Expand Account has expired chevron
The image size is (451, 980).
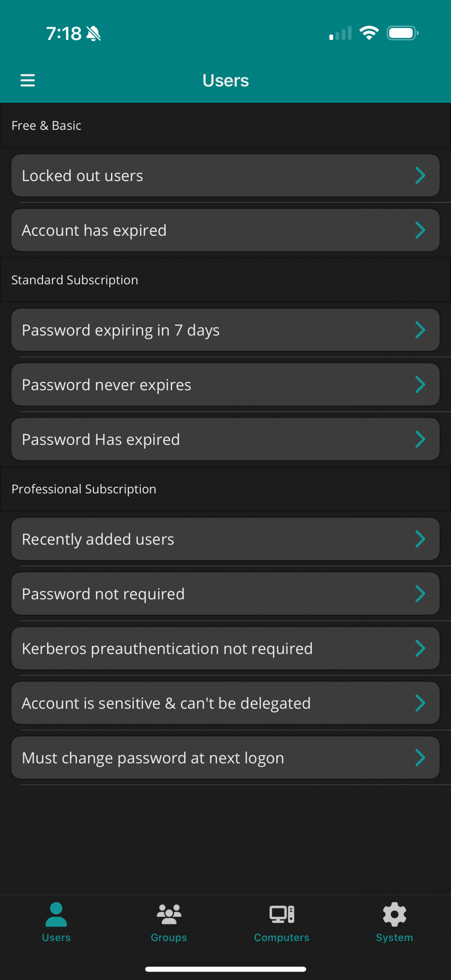click(x=420, y=230)
